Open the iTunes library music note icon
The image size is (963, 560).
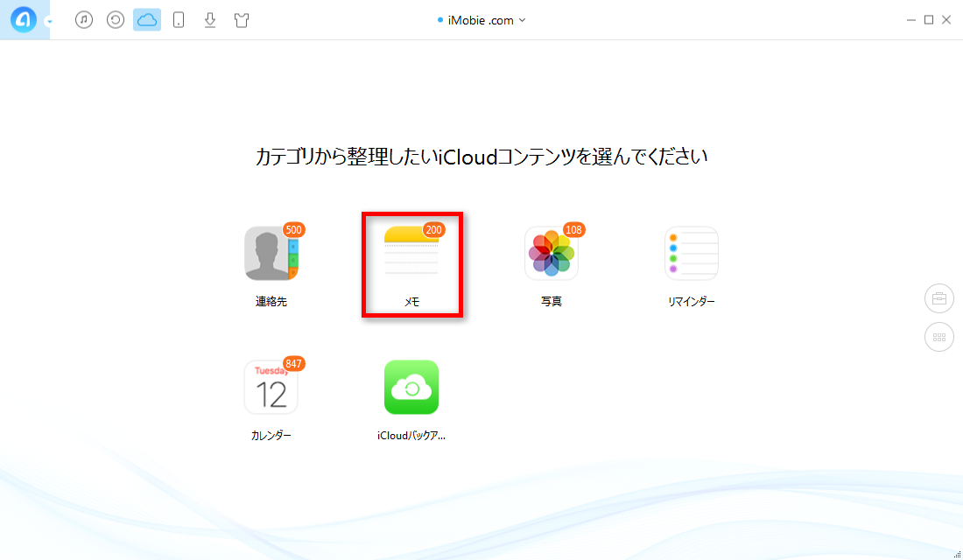click(84, 19)
